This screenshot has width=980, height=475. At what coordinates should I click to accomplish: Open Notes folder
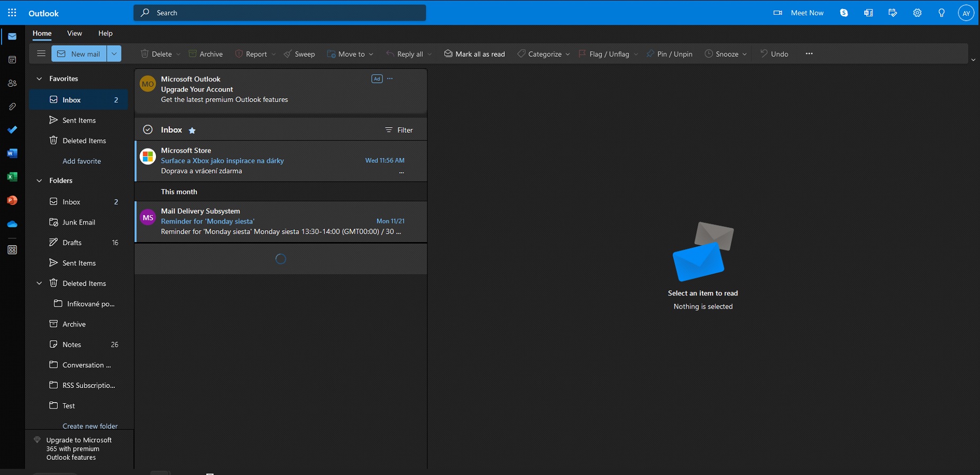point(79,344)
